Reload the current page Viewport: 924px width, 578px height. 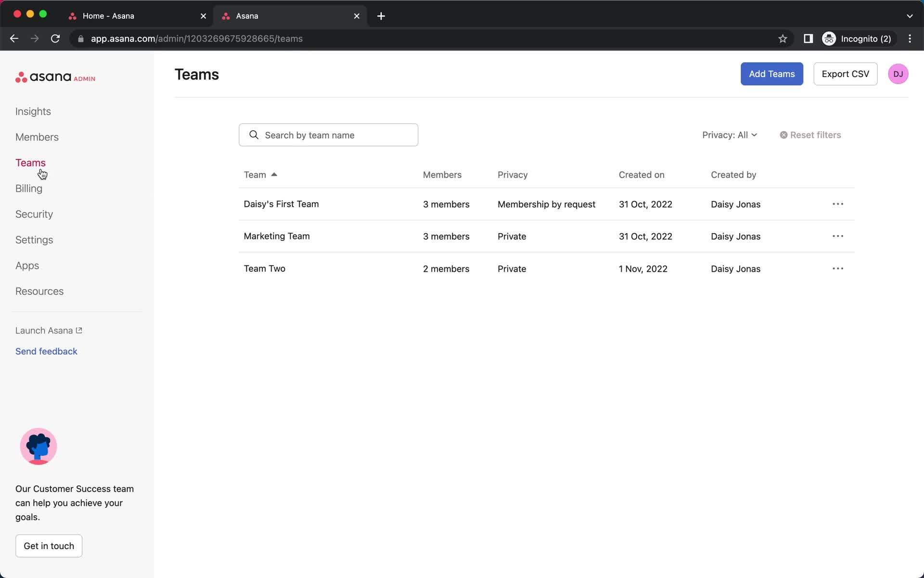[x=55, y=39]
